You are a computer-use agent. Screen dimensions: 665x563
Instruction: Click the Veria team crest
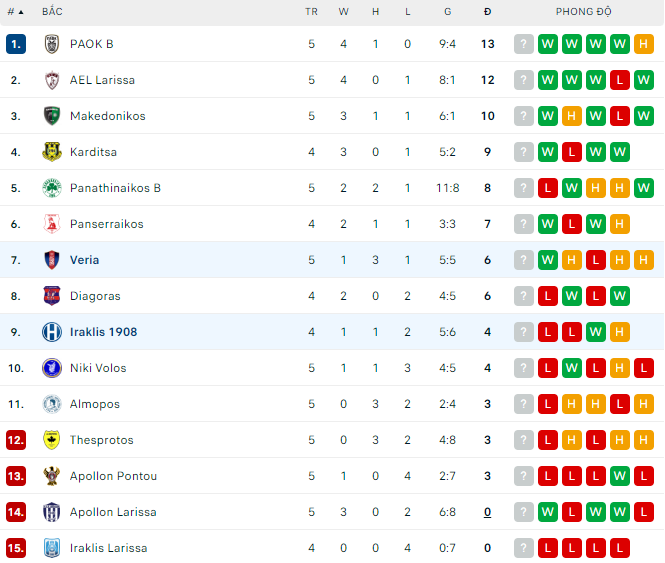pos(52,260)
